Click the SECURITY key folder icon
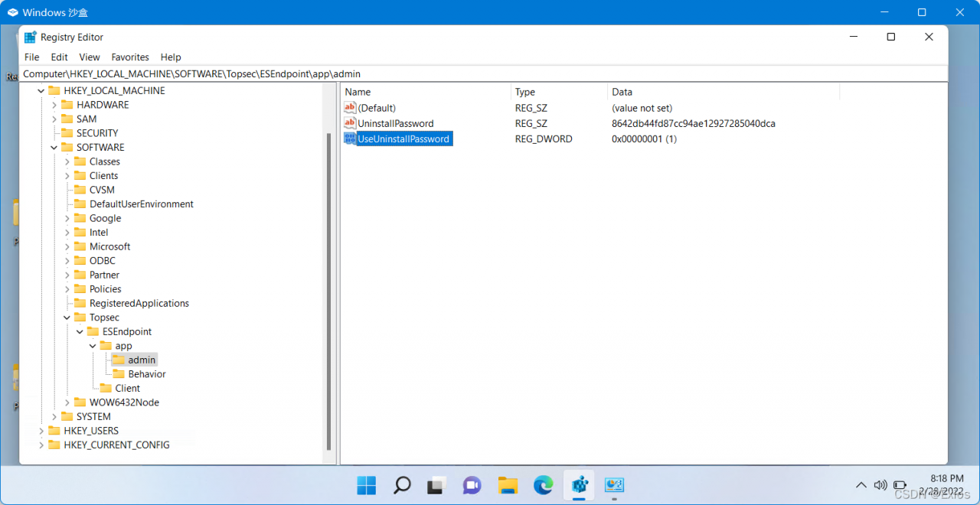 67,133
